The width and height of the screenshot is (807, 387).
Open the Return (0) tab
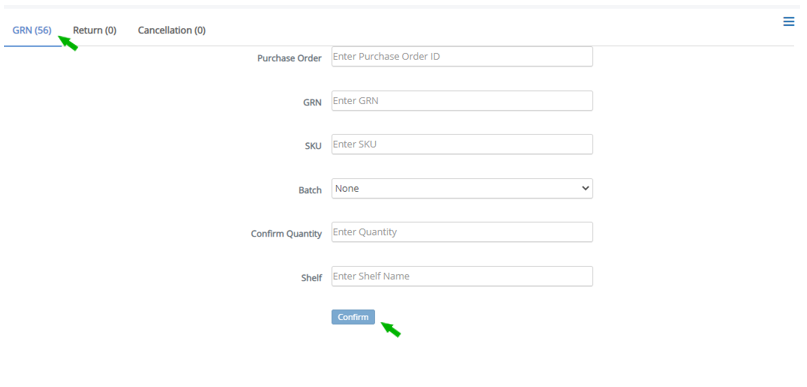95,30
